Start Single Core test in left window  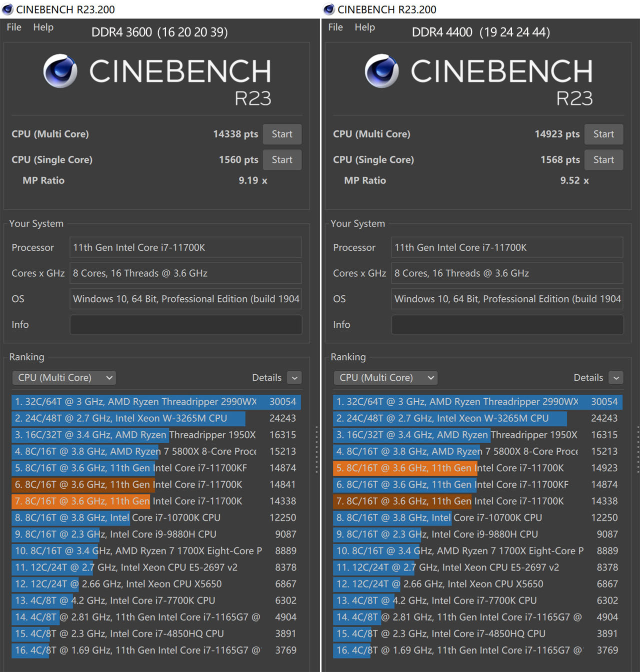(282, 160)
